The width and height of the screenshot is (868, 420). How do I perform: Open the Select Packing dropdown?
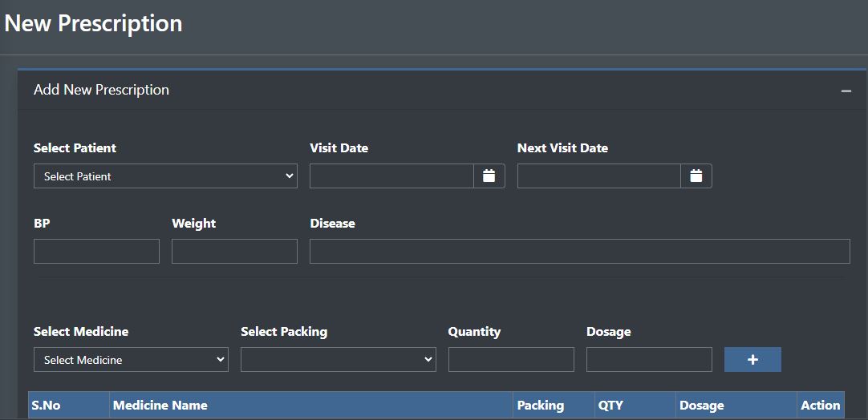pos(338,360)
